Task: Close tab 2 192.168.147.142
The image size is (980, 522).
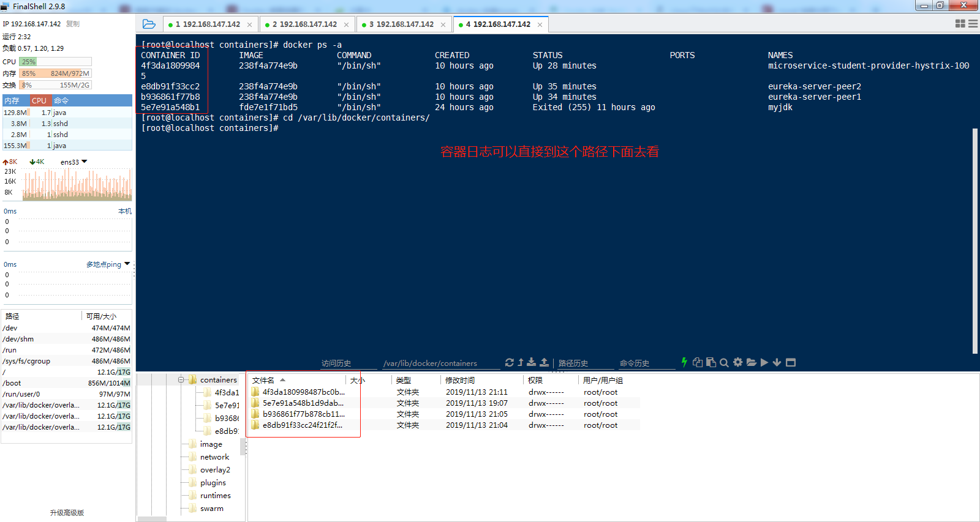Action: [x=346, y=24]
